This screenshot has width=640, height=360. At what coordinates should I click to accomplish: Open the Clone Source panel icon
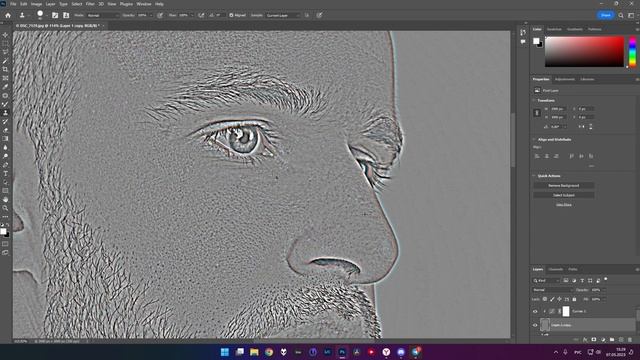(66, 15)
